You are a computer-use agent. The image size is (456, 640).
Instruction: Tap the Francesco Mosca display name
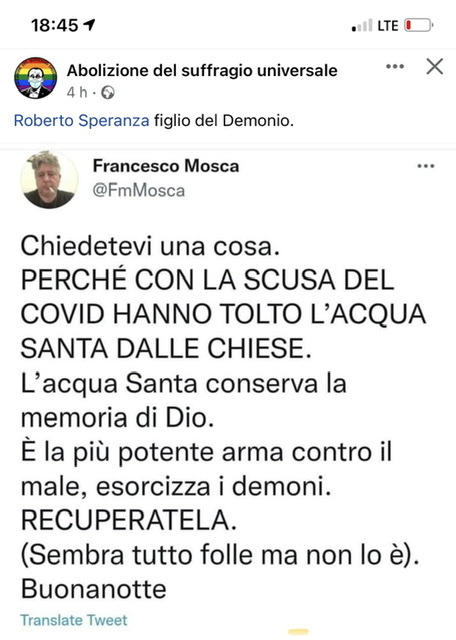(x=166, y=166)
